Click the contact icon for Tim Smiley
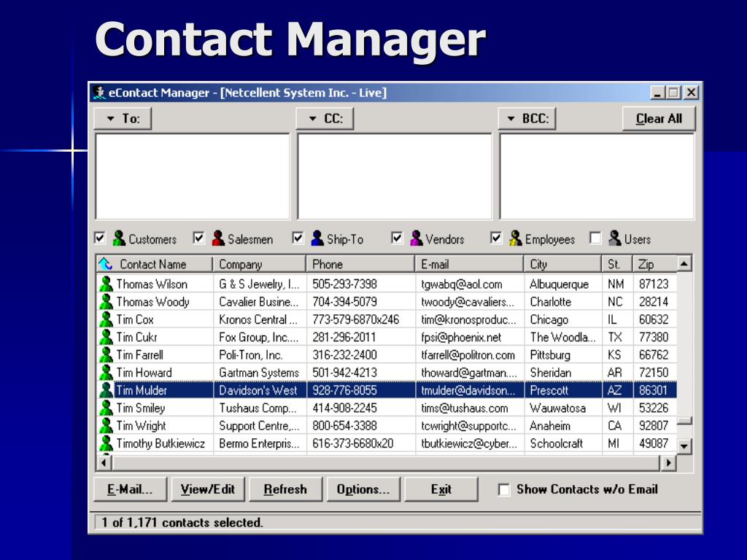747x560 pixels. coord(106,408)
